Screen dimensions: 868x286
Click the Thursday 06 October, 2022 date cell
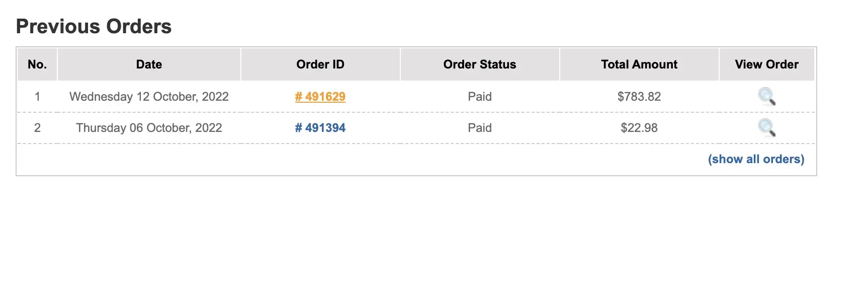click(x=149, y=128)
